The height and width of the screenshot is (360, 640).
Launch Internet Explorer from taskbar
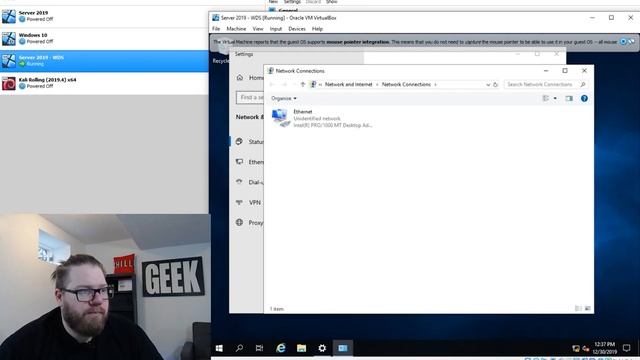(281, 348)
